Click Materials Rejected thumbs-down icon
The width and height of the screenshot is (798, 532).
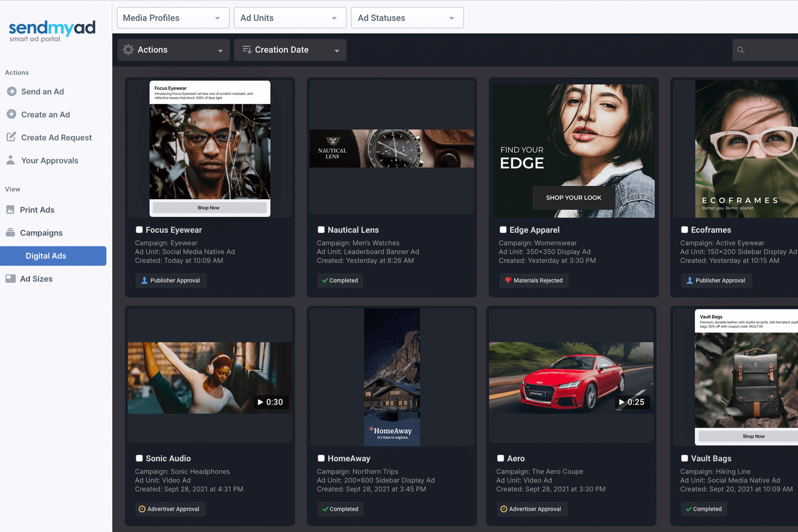508,281
